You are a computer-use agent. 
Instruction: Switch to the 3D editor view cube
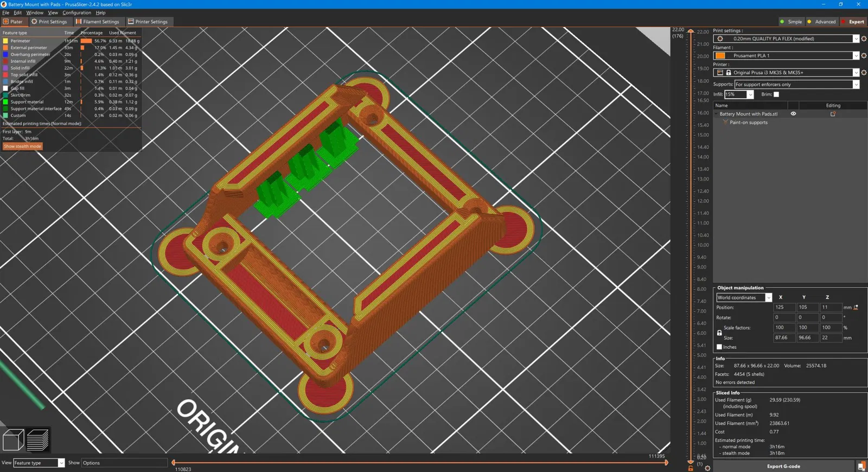(x=13, y=439)
